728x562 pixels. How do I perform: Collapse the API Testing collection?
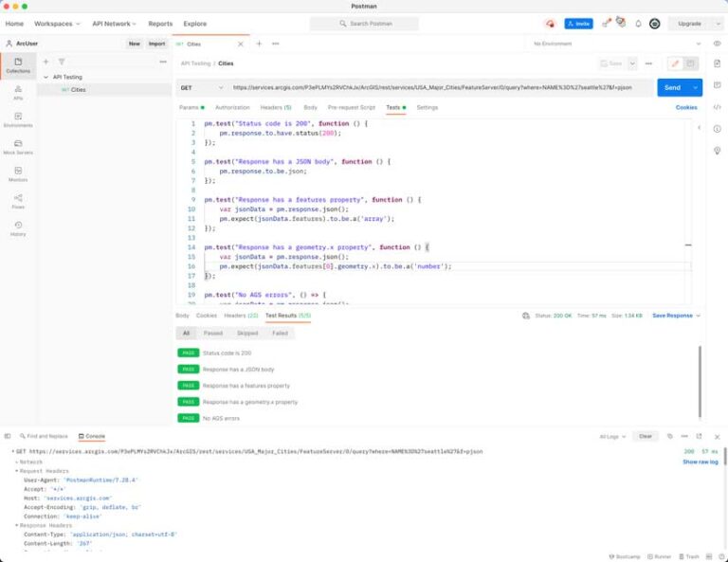(x=45, y=77)
